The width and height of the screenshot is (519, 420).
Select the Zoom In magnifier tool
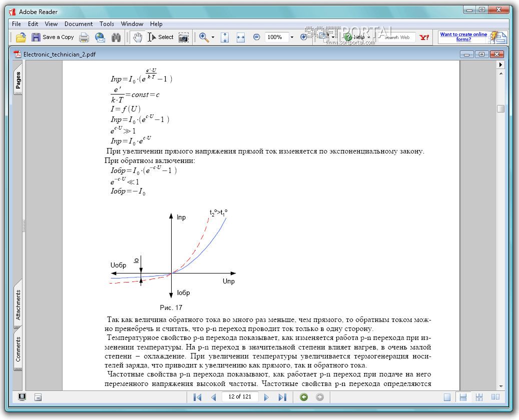tap(204, 37)
